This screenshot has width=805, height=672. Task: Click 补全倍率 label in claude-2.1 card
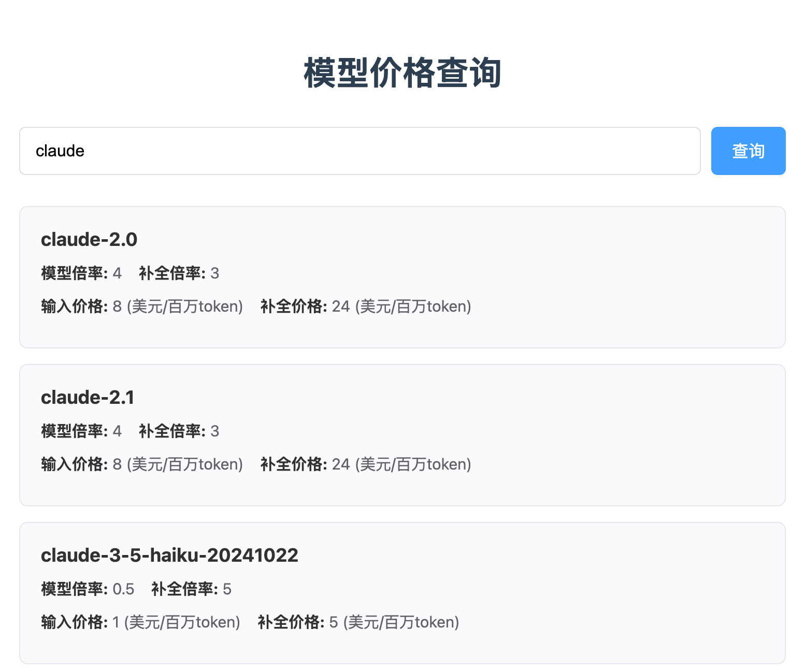click(x=172, y=431)
